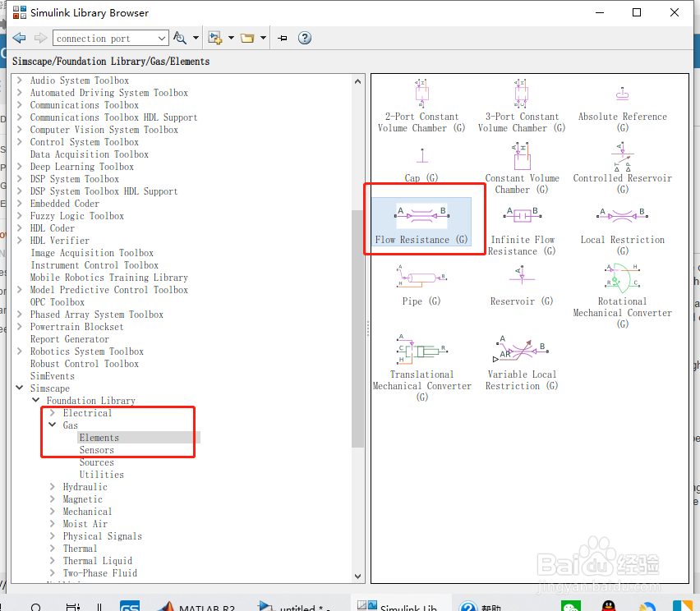
Task: Click the forward navigation arrow
Action: pyautogui.click(x=40, y=38)
